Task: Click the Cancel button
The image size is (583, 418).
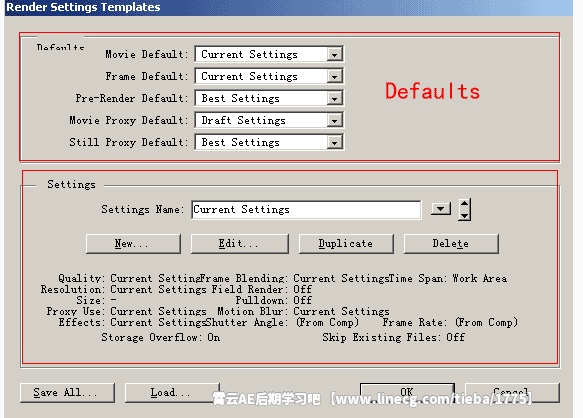Action: 512,393
